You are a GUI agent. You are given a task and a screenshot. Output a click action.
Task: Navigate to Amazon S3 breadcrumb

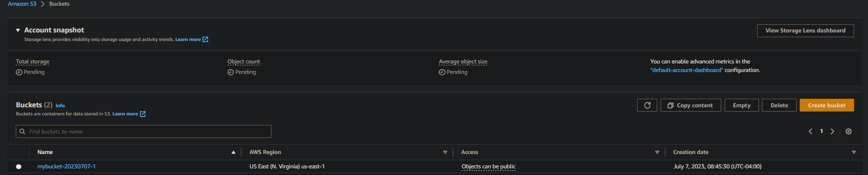[x=22, y=4]
